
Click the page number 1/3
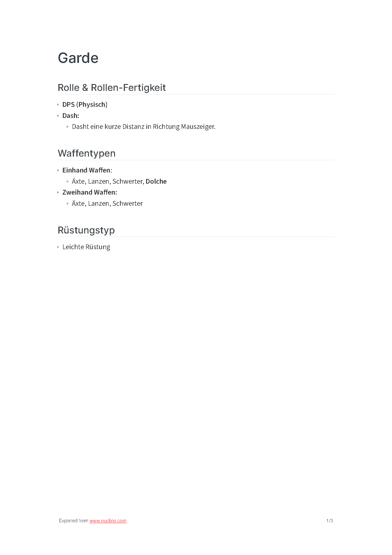coord(329,521)
